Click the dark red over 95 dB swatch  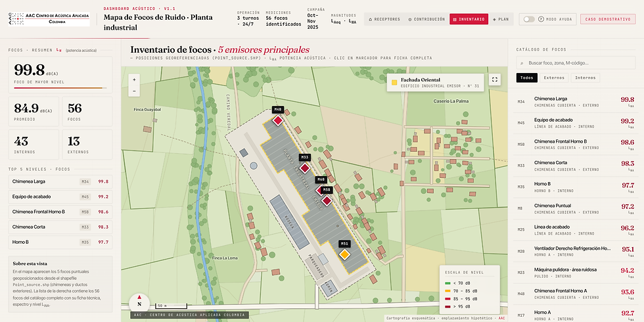(448, 307)
